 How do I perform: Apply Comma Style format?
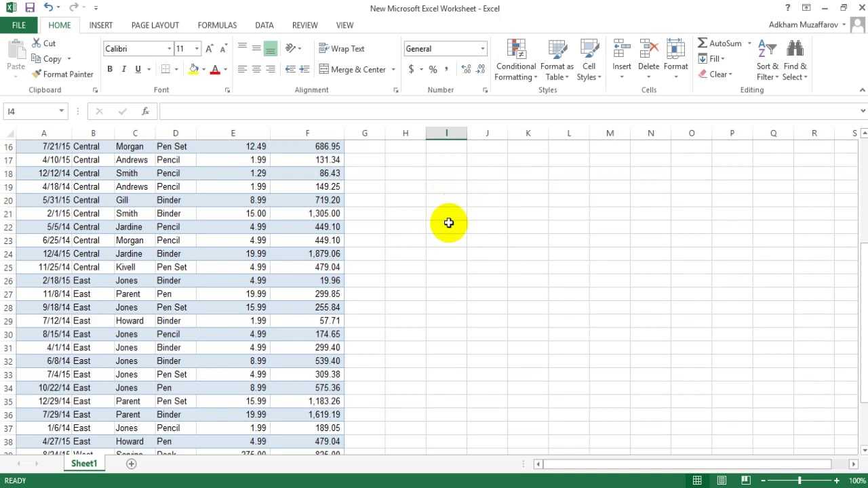(446, 70)
